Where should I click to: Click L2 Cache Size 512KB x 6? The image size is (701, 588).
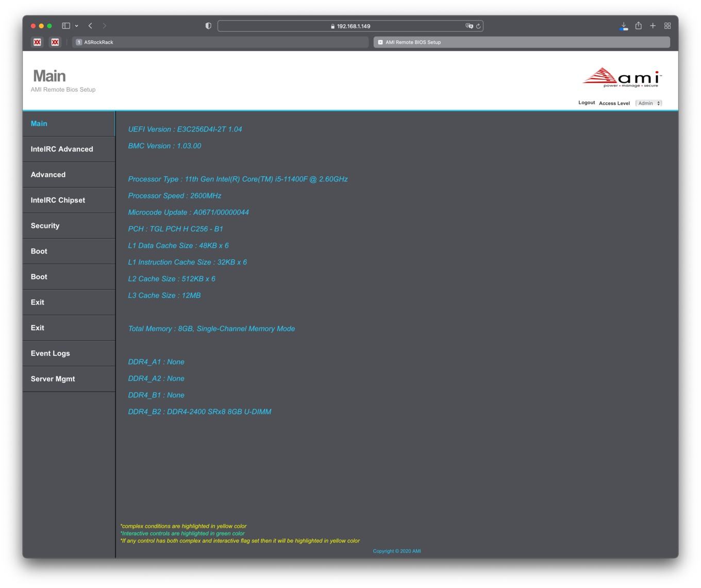coord(172,279)
